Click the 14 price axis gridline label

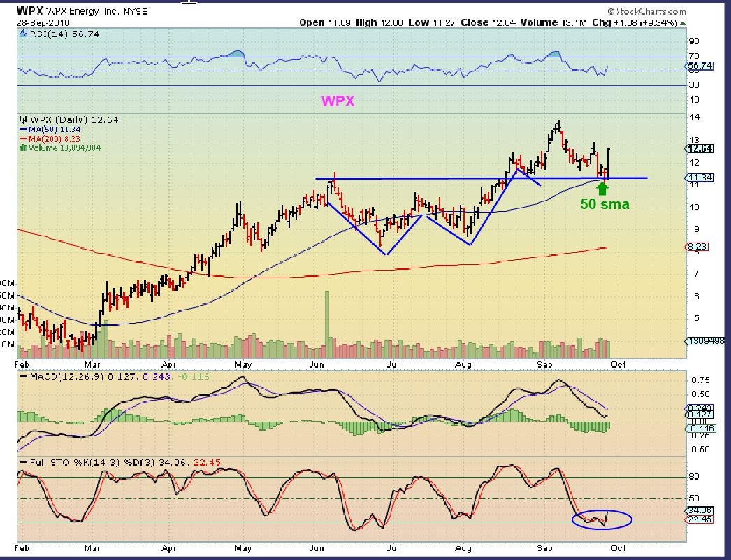coord(695,117)
